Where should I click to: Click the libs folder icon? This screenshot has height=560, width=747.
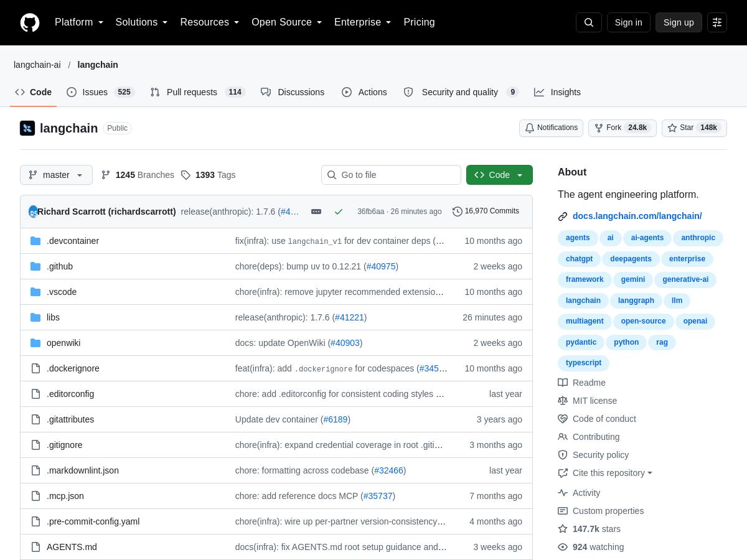(35, 317)
